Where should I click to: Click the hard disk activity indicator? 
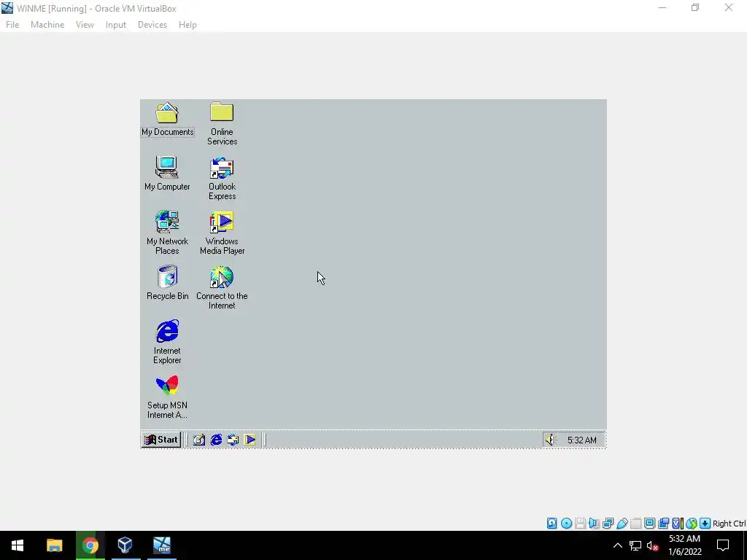551,524
